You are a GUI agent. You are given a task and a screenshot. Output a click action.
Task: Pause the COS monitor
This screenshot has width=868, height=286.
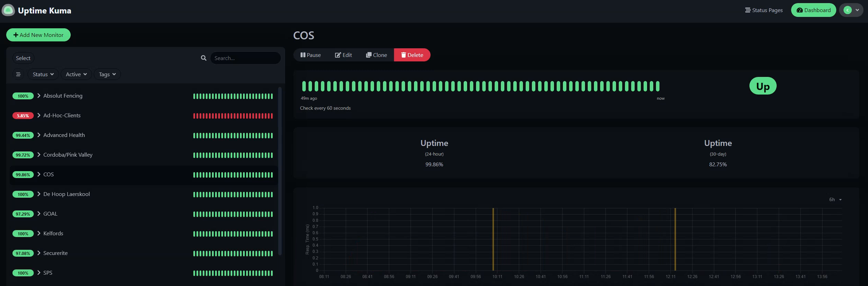tap(310, 55)
